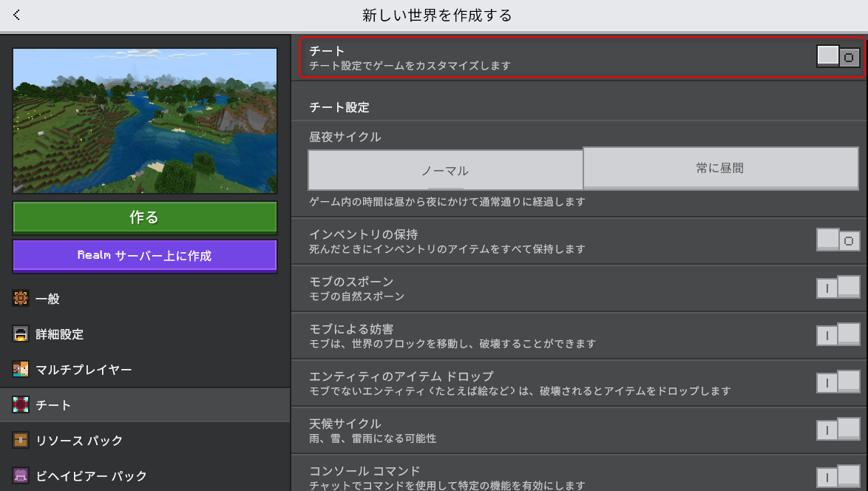The image size is (868, 491).
Task: Go back using the top-left arrow
Action: (16, 15)
